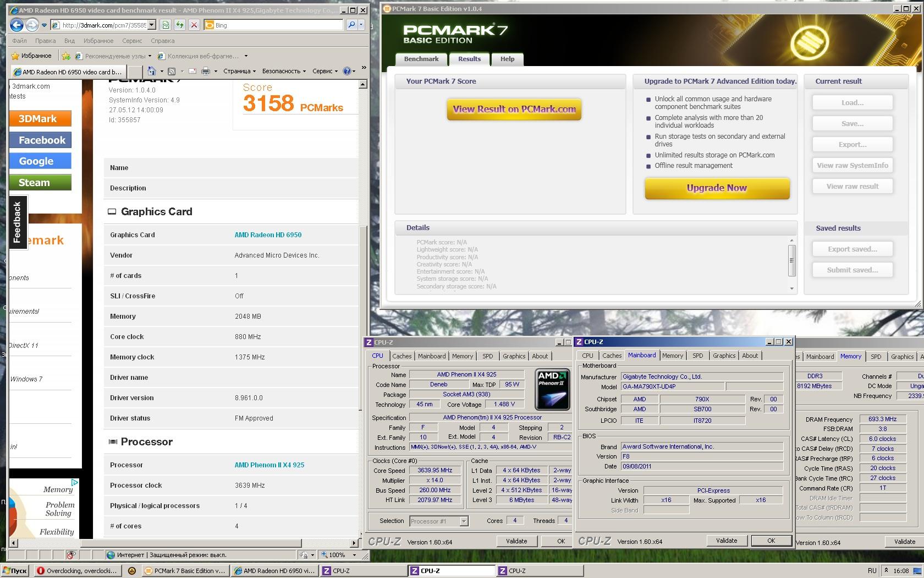Click the Google sidebar button
The height and width of the screenshot is (578, 924).
coord(40,161)
